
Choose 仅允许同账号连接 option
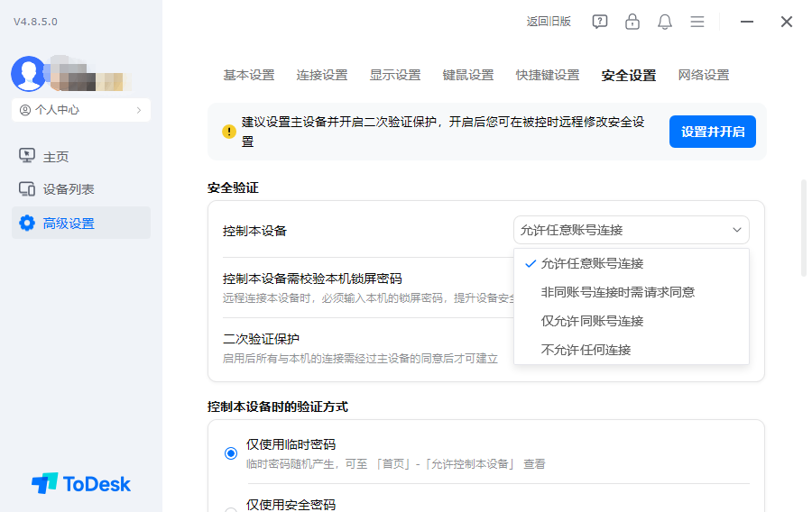pyautogui.click(x=592, y=321)
